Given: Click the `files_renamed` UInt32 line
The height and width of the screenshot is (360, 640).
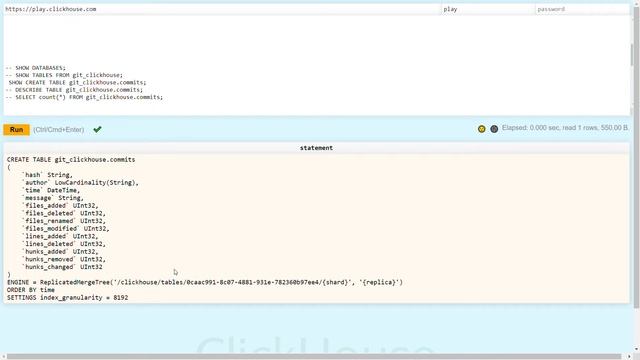Looking at the screenshot, I should [x=64, y=221].
